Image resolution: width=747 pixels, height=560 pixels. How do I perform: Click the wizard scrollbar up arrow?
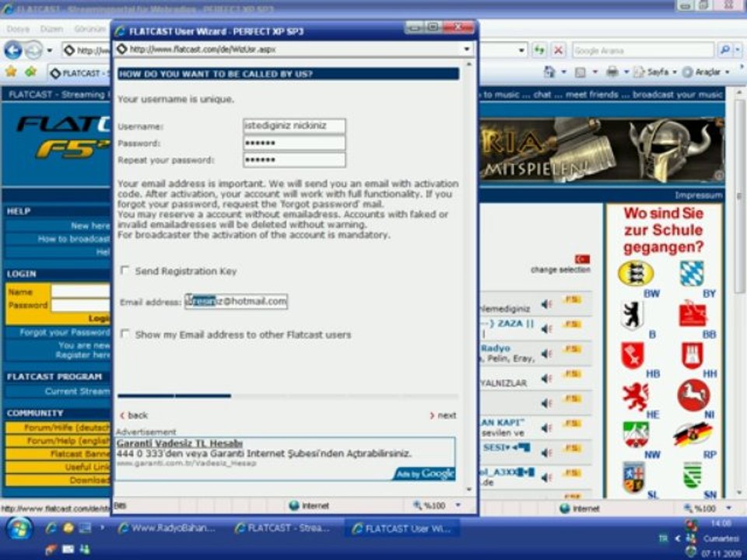pyautogui.click(x=469, y=64)
